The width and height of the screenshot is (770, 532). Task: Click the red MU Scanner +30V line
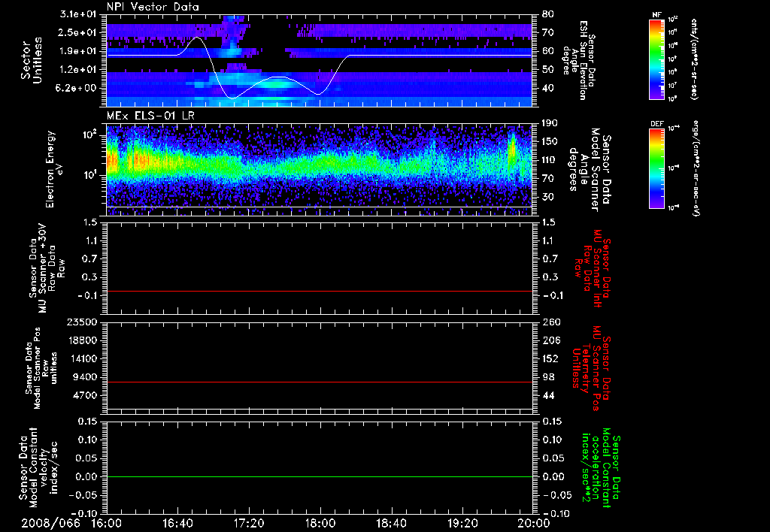[x=320, y=291]
